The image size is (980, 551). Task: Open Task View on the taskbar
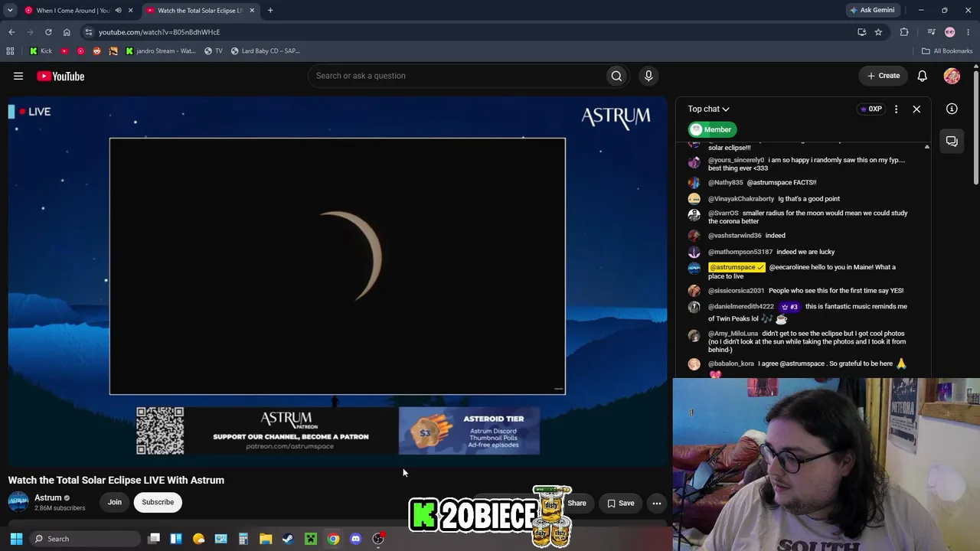(154, 539)
